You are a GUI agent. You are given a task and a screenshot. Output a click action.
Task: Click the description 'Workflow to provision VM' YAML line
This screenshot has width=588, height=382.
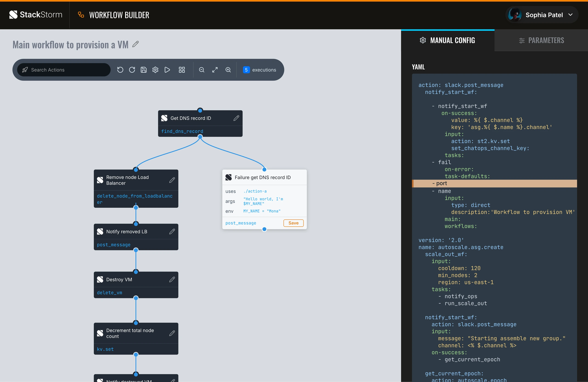[513, 212]
